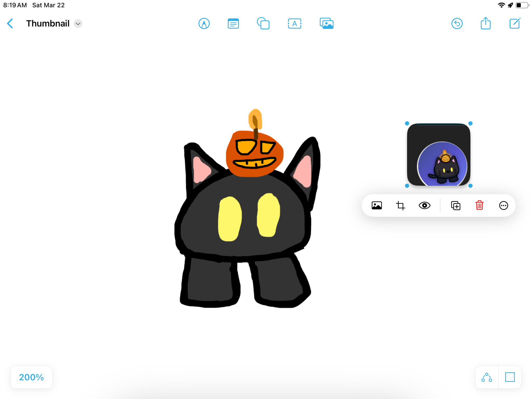Image resolution: width=532 pixels, height=399 pixels.
Task: Open the 200% zoom level menu
Action: tap(31, 377)
